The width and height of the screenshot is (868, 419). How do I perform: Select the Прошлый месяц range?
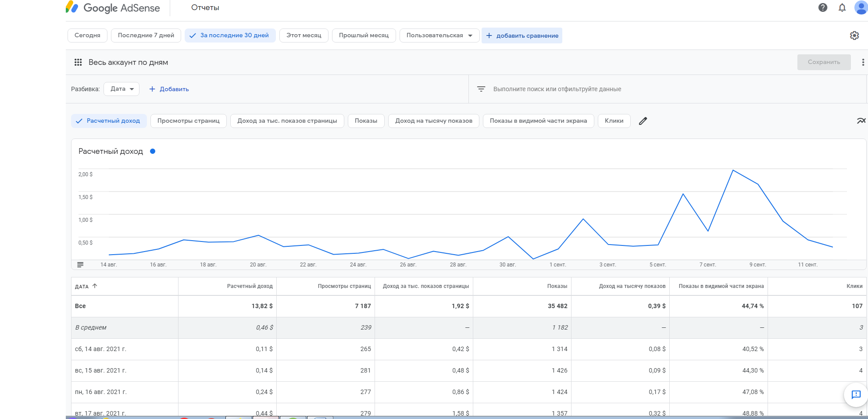click(364, 36)
